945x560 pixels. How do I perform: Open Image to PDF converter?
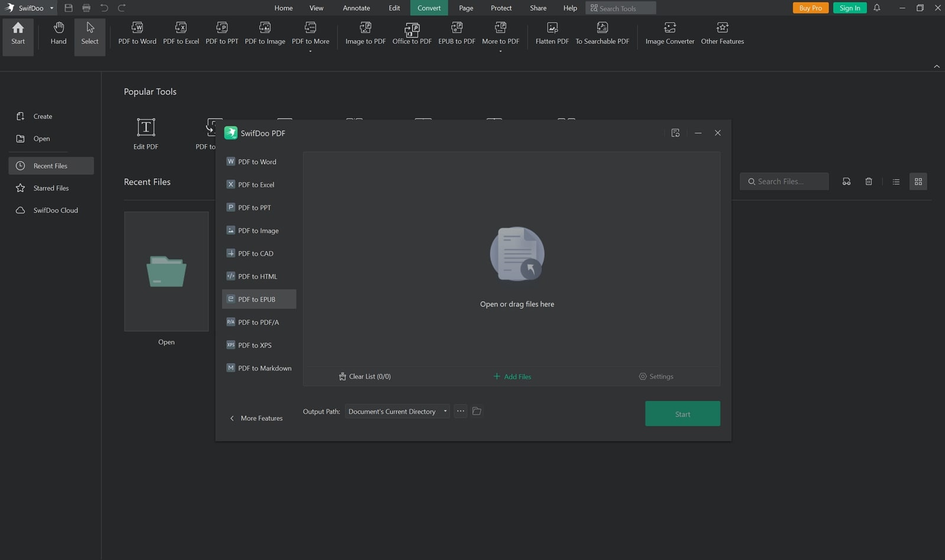click(366, 34)
